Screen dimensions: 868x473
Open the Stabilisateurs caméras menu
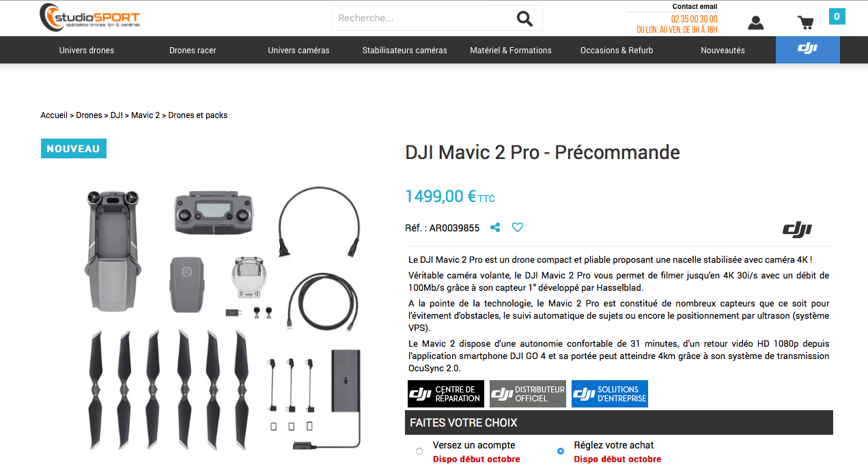click(405, 50)
